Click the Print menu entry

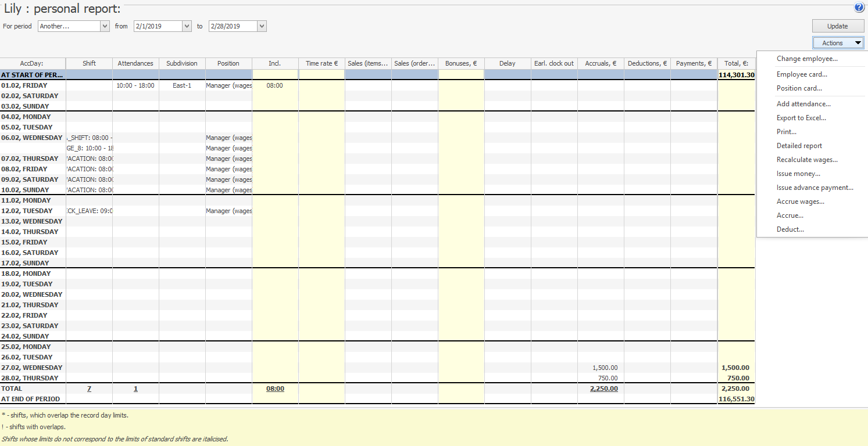tap(787, 132)
